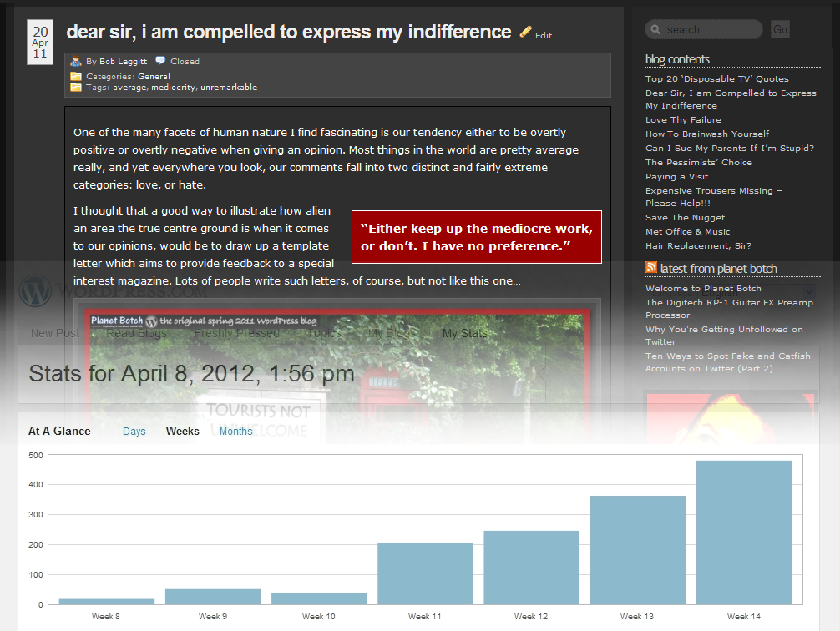Click the Tags folder icon
Image resolution: width=840 pixels, height=631 pixels.
point(76,87)
